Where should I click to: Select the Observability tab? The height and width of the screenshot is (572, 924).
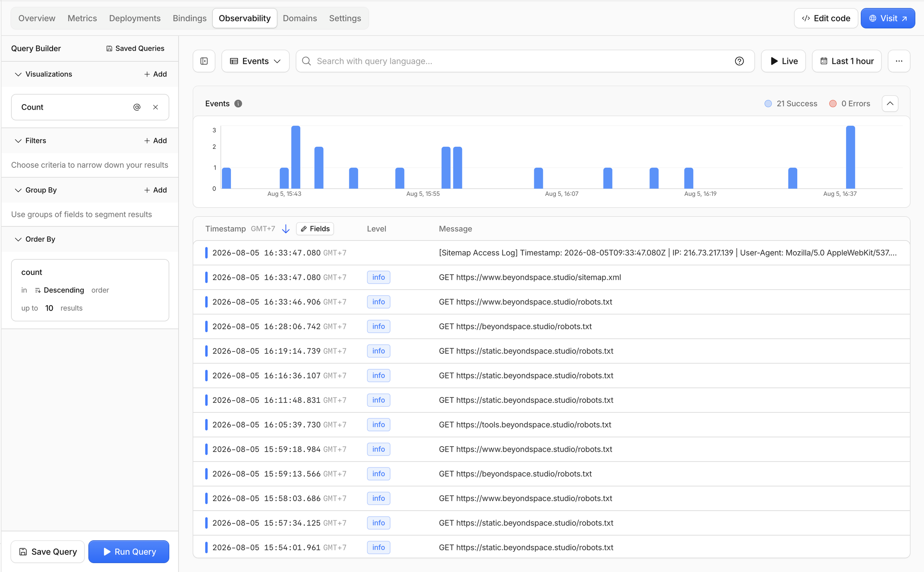tap(244, 18)
